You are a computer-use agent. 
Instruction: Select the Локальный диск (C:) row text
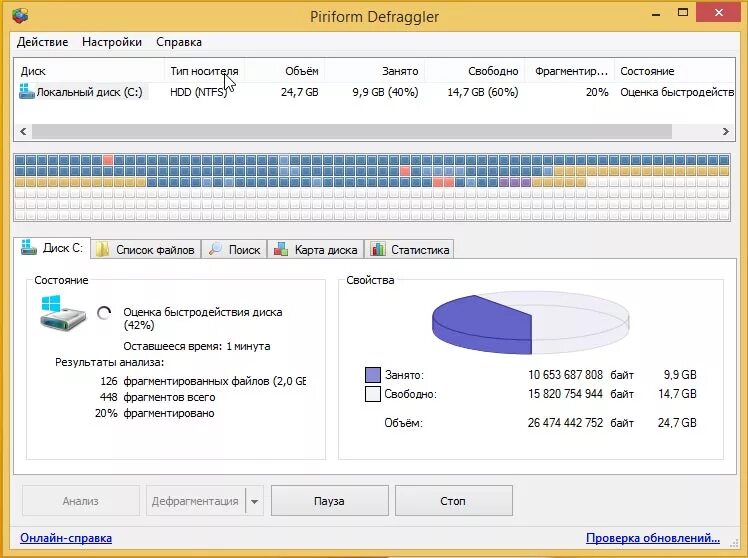90,92
